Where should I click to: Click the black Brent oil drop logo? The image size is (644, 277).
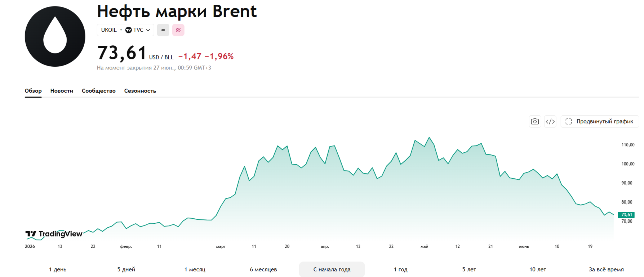click(55, 36)
